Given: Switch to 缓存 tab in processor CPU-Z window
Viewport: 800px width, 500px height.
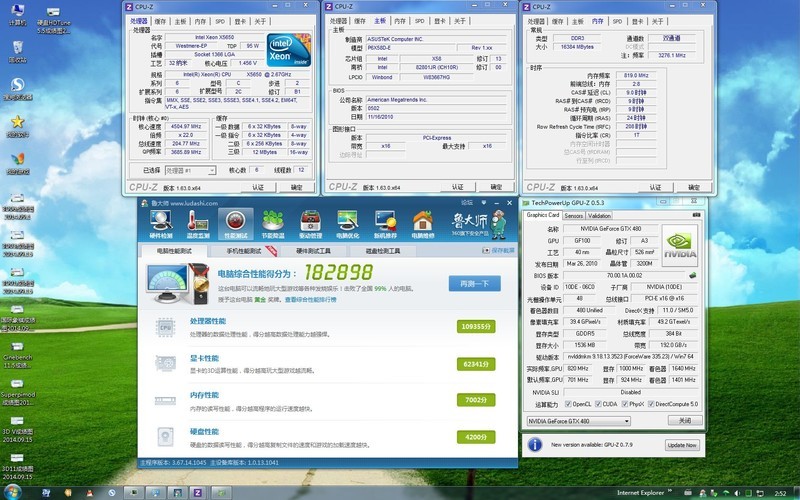Looking at the screenshot, I should tap(160, 21).
